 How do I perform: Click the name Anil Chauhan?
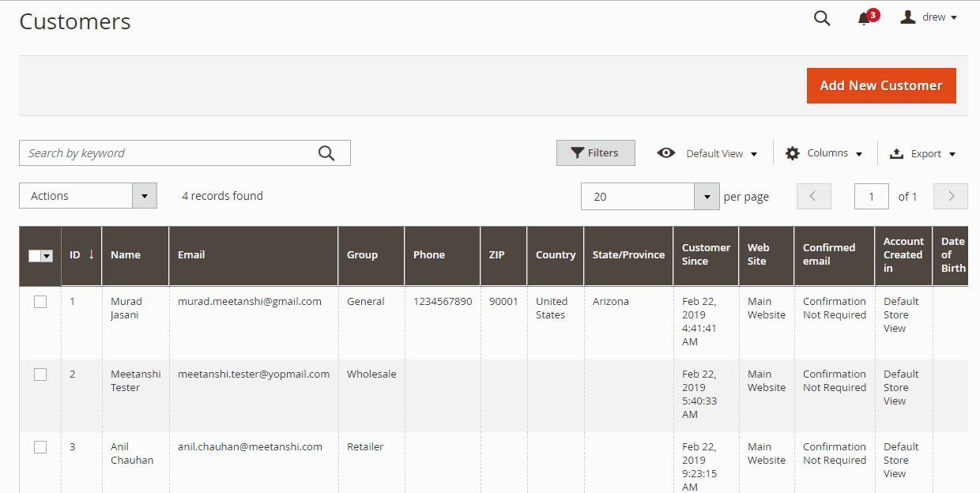pos(132,453)
